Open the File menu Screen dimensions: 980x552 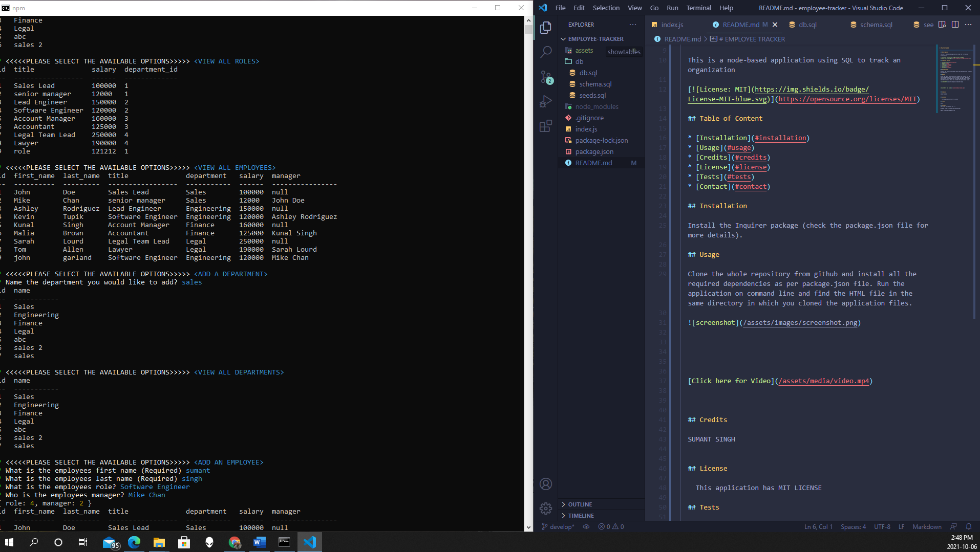point(560,8)
